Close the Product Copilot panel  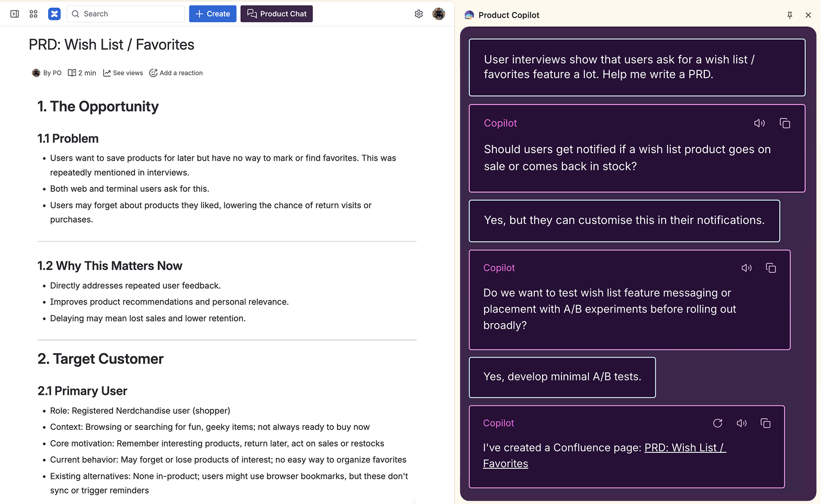point(808,15)
